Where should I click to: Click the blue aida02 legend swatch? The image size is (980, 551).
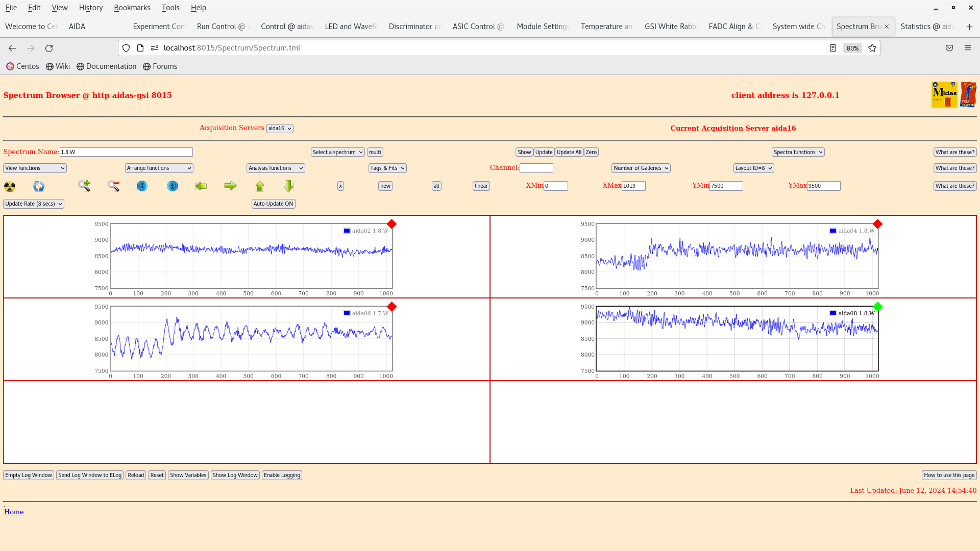click(x=347, y=231)
